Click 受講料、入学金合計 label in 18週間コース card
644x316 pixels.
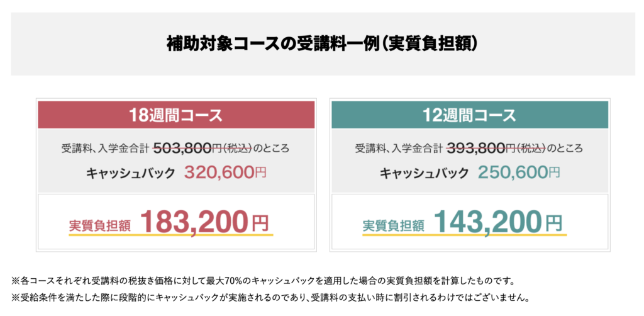coord(105,150)
